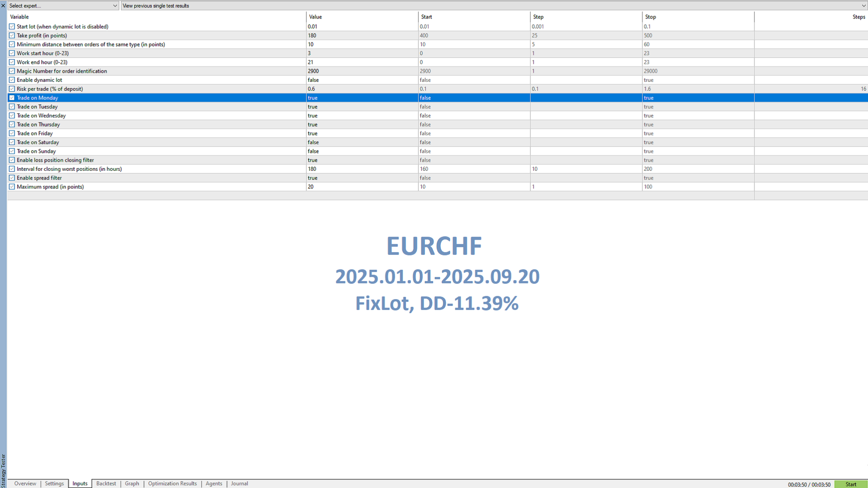Screen dimensions: 868x488
Task: Toggle Enable spread filter checkbox
Action: click(12, 178)
